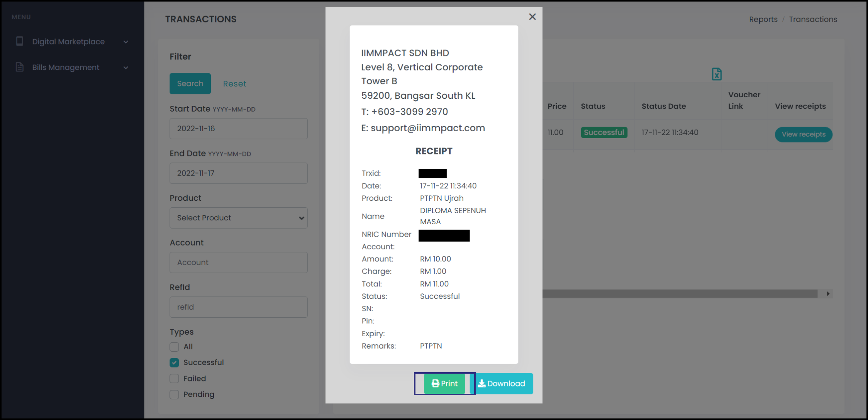This screenshot has width=868, height=420.
Task: Click the Reports breadcrumb link
Action: (x=763, y=19)
